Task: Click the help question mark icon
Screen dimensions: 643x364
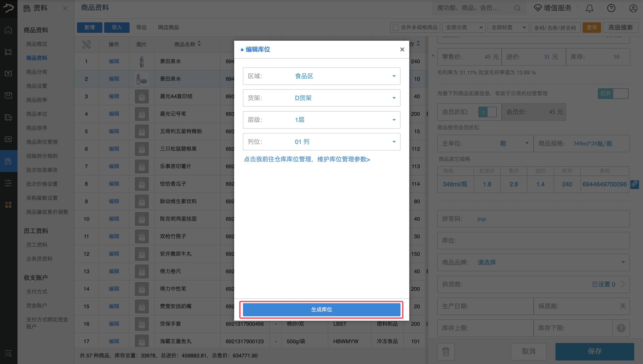Action: pyautogui.click(x=611, y=8)
